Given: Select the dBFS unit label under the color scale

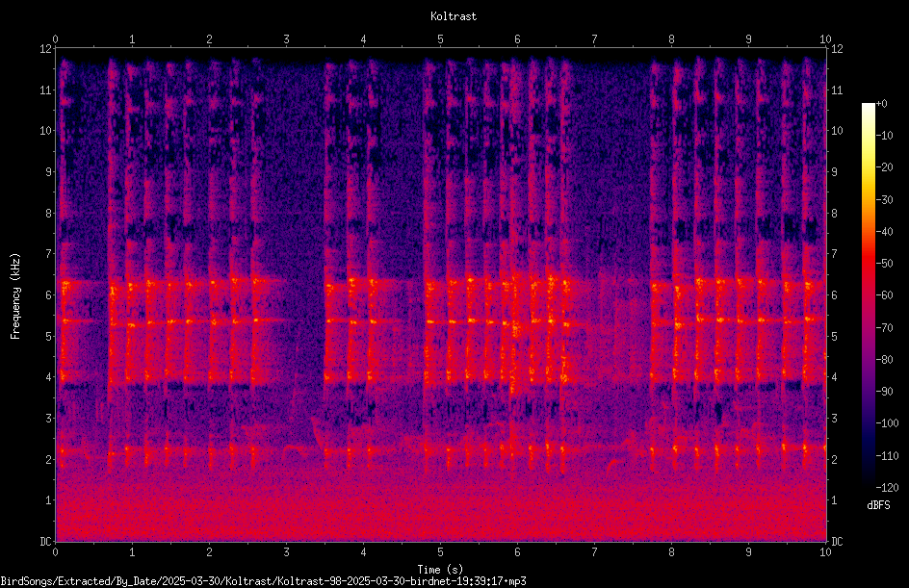Looking at the screenshot, I should coord(878,505).
